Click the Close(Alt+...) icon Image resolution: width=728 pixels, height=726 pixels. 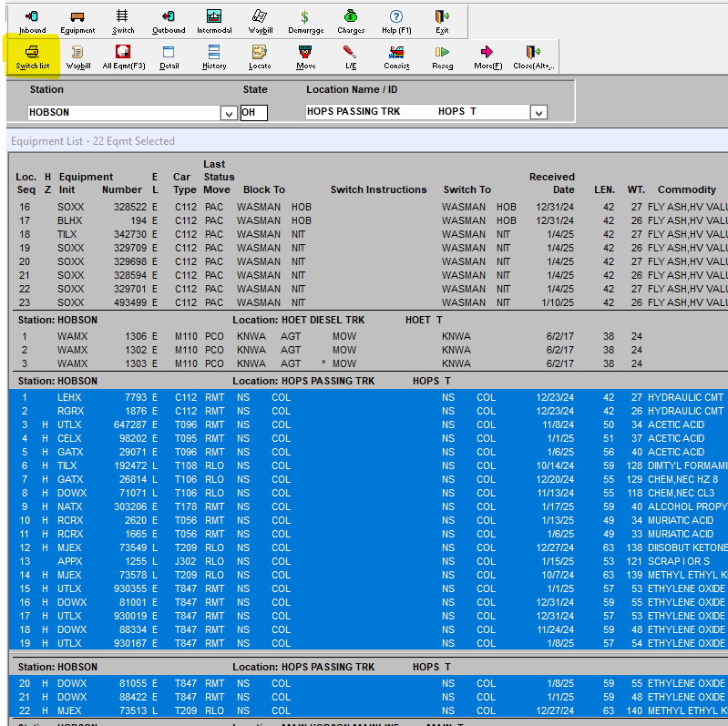pyautogui.click(x=533, y=57)
